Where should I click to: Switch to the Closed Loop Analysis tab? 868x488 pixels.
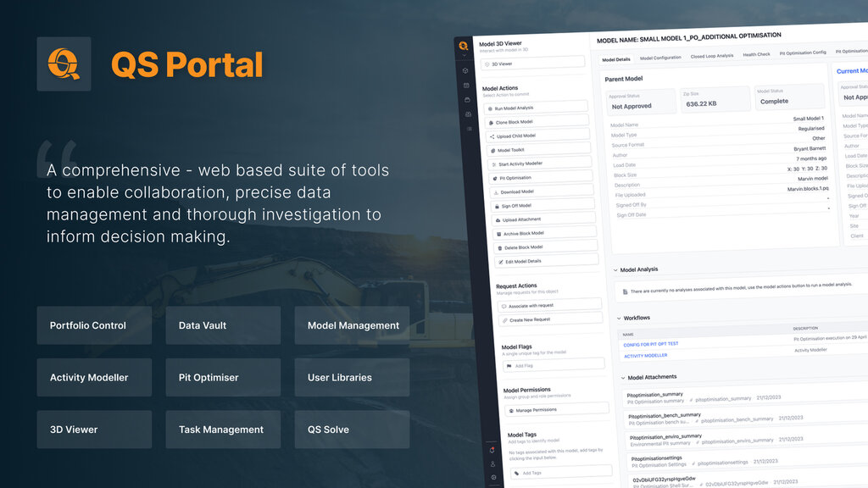(712, 56)
